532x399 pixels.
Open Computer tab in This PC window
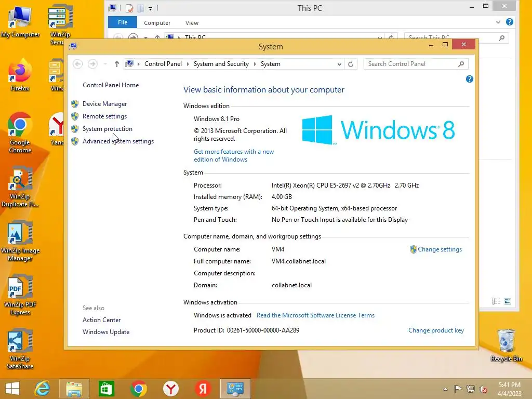tap(157, 23)
